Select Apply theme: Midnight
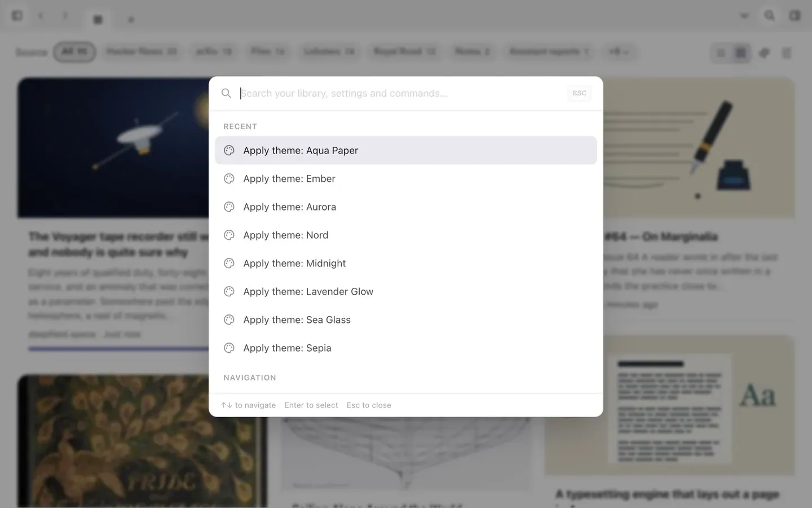 [406, 263]
